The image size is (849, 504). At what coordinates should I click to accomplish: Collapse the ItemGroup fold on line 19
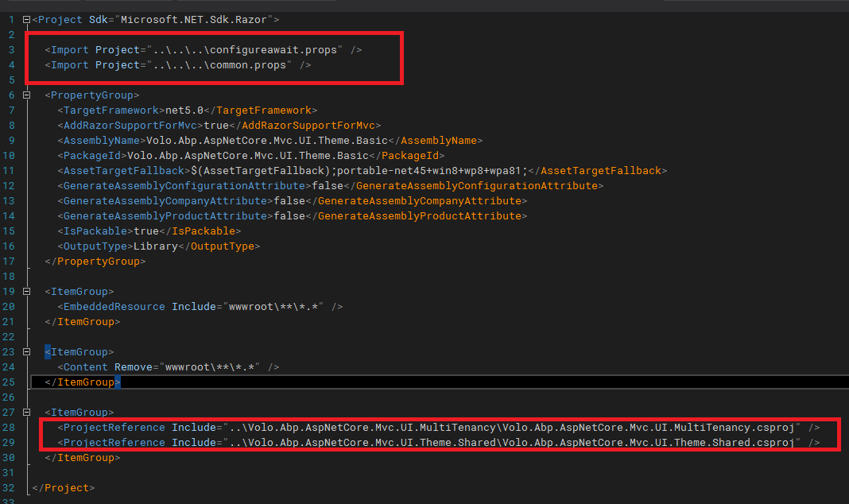(26, 291)
